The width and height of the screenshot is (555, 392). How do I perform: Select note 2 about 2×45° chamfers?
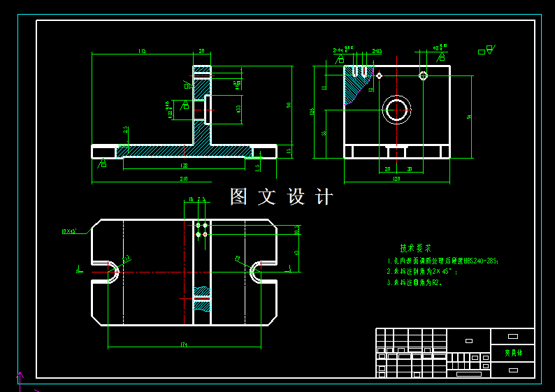[x=422, y=272]
